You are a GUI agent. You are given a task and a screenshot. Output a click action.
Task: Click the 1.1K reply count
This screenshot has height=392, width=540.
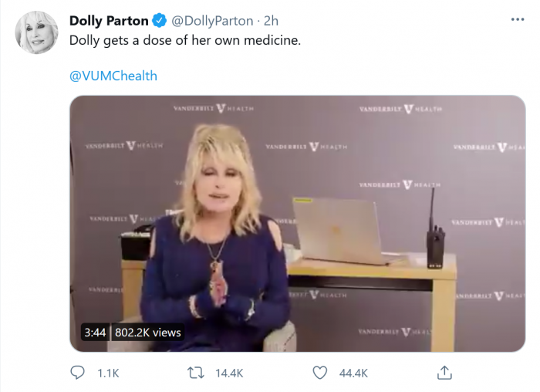(x=109, y=373)
